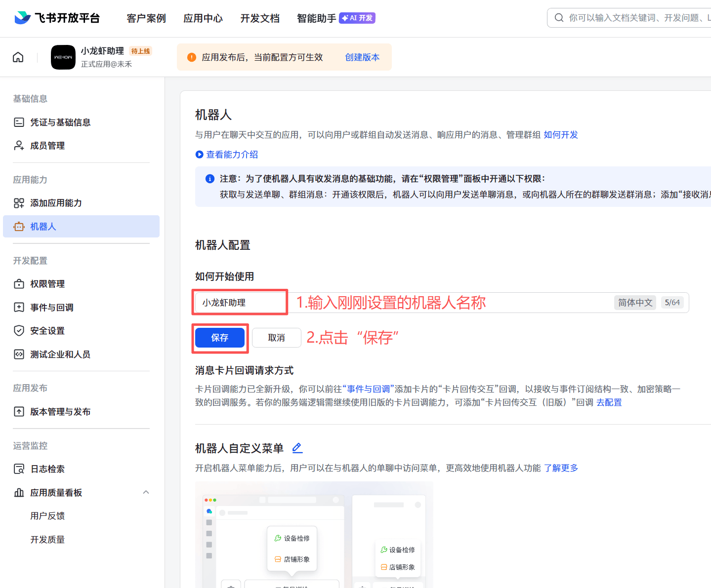The width and height of the screenshot is (711, 588).
Task: Open the 权限管理 panel icon
Action: [x=19, y=283]
